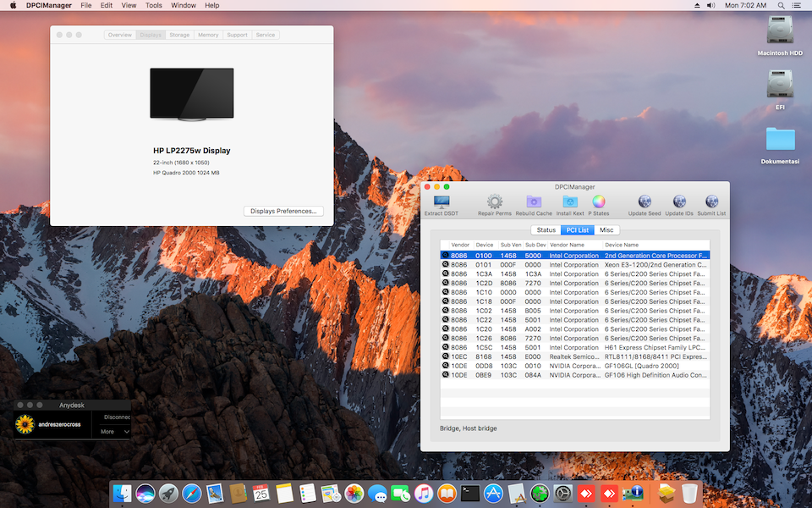
Task: Click the Displays Preferences button
Action: [x=283, y=211]
